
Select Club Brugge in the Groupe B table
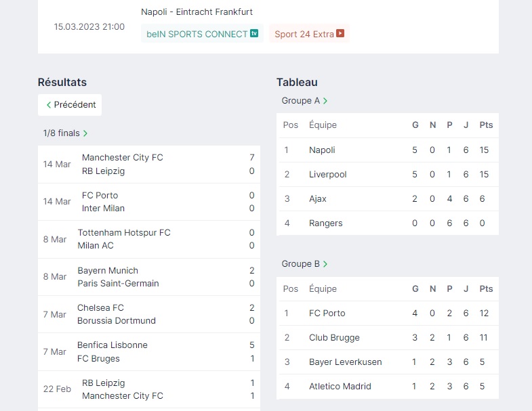coord(334,338)
